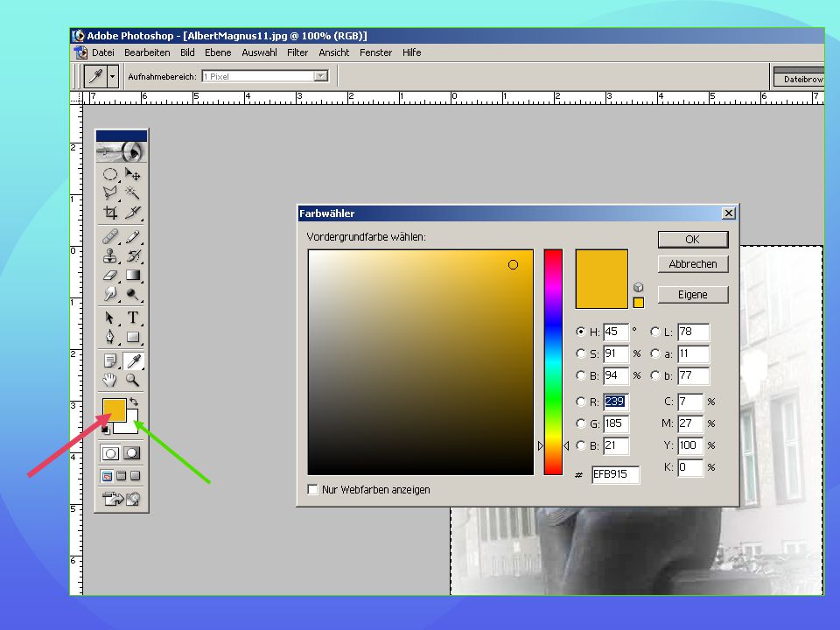Open the Bearbeiten menu
Screen dimensions: 840x630
tap(147, 52)
